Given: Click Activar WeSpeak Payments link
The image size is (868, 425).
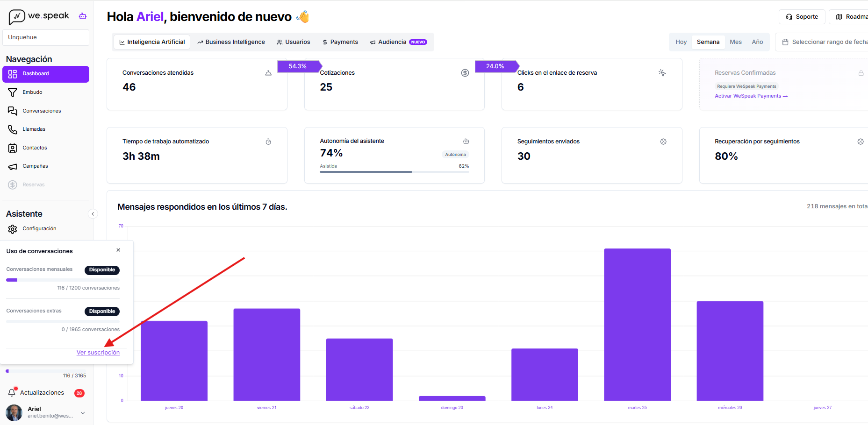Looking at the screenshot, I should pos(751,96).
